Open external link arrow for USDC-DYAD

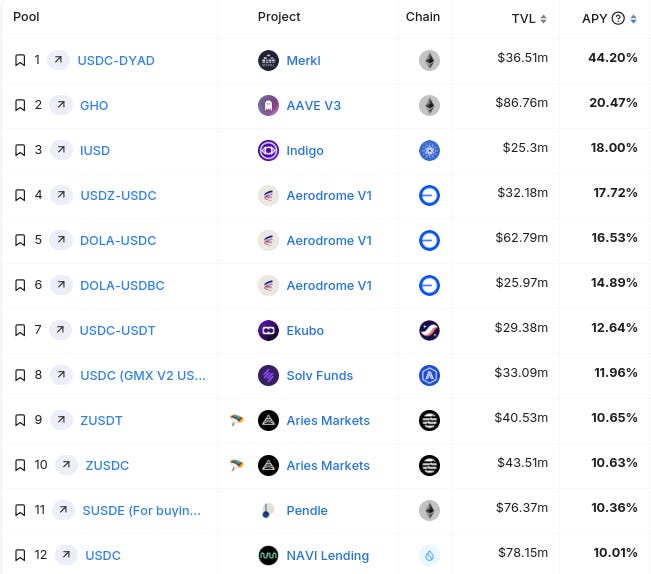(x=59, y=60)
